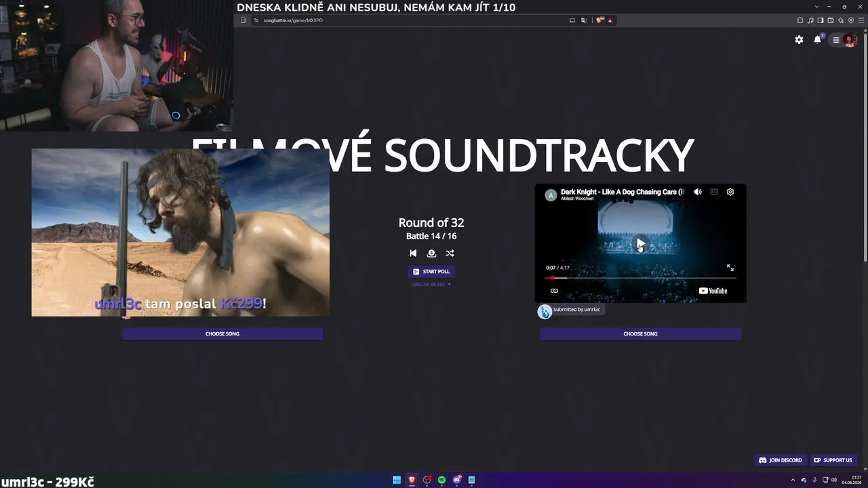Open browser extensions puzzle icon
Image resolution: width=868 pixels, height=488 pixels.
click(x=800, y=20)
